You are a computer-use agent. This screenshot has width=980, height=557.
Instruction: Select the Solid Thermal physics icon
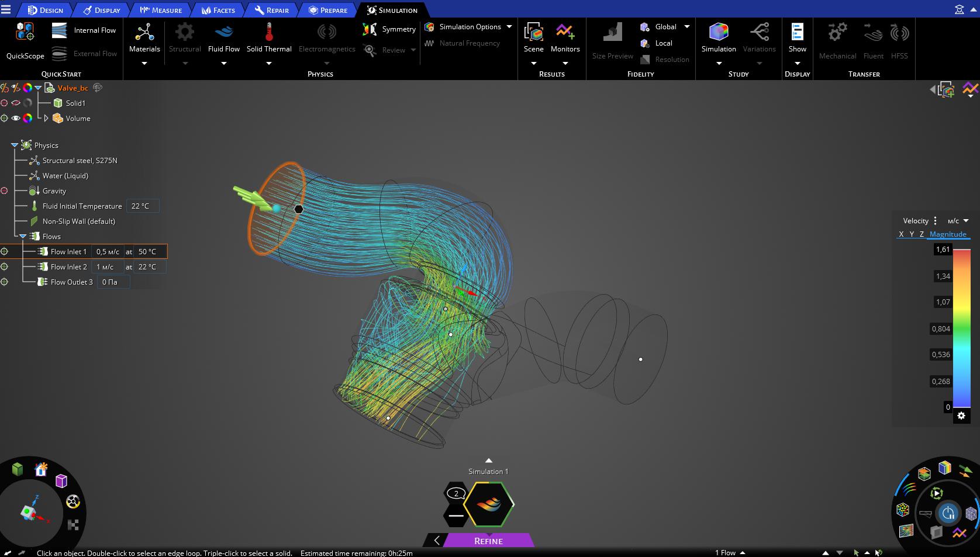269,32
